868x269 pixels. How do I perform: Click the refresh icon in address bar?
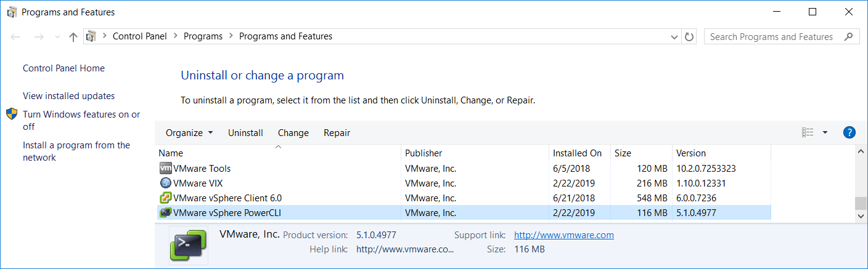point(689,37)
